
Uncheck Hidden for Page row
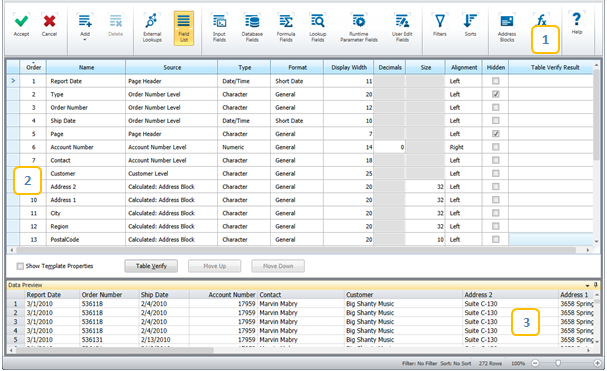click(496, 134)
